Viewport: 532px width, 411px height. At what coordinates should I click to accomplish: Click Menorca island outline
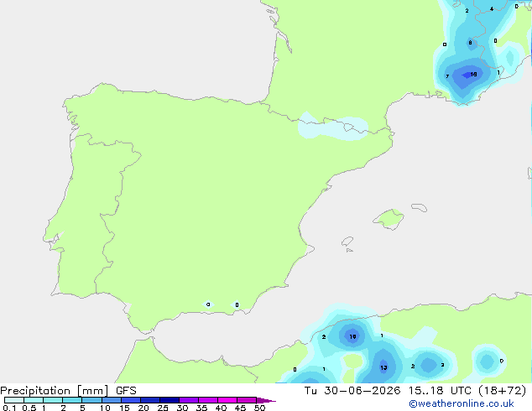point(419,207)
